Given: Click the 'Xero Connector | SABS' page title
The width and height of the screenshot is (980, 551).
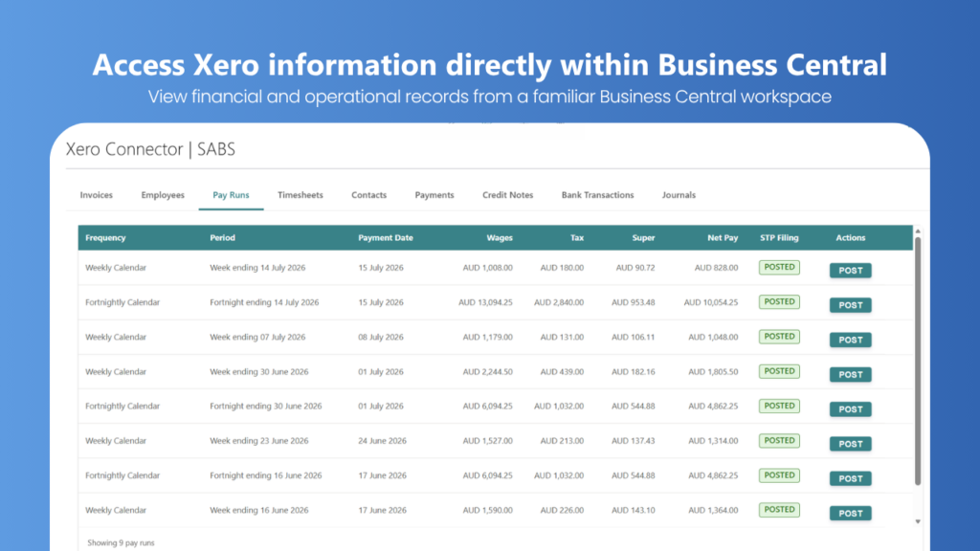Looking at the screenshot, I should [150, 149].
